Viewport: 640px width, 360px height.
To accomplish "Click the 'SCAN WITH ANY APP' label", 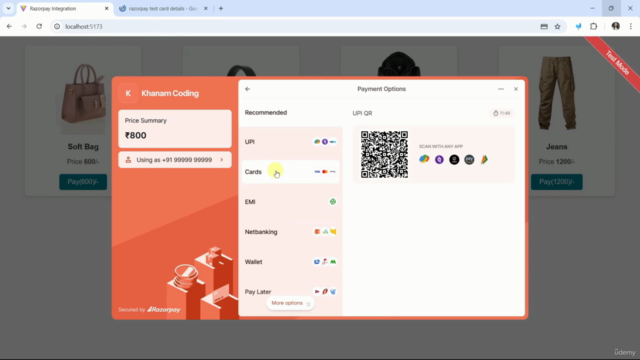I will [441, 147].
